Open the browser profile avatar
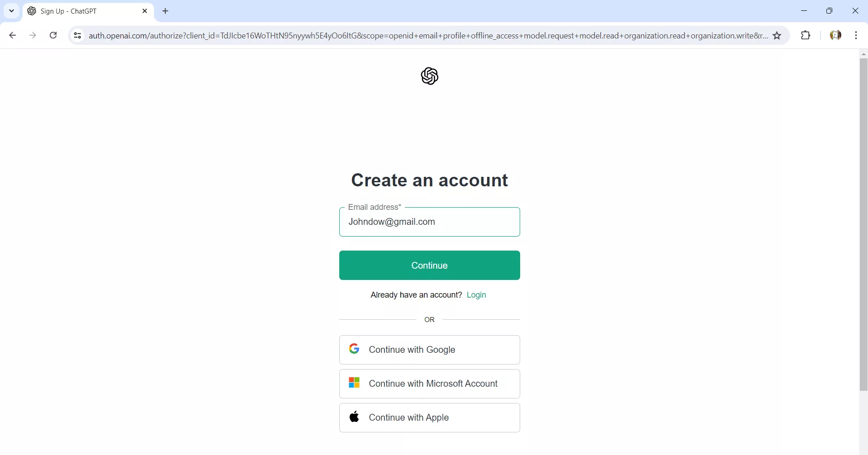 pos(836,35)
